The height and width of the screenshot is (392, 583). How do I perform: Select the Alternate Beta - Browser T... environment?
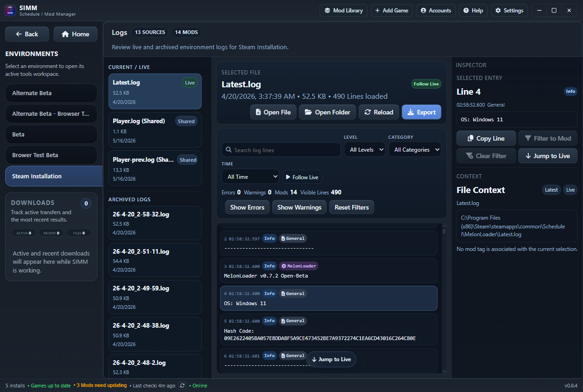coord(51,114)
